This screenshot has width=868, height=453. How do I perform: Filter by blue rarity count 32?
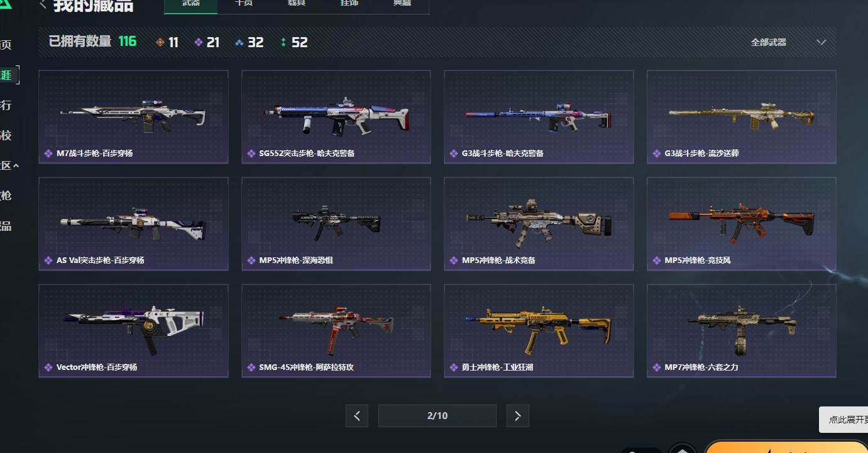tap(249, 42)
